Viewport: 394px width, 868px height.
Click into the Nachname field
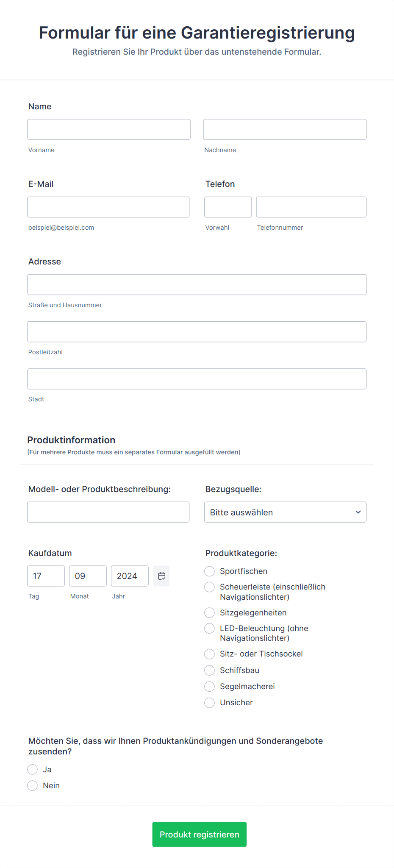[285, 129]
